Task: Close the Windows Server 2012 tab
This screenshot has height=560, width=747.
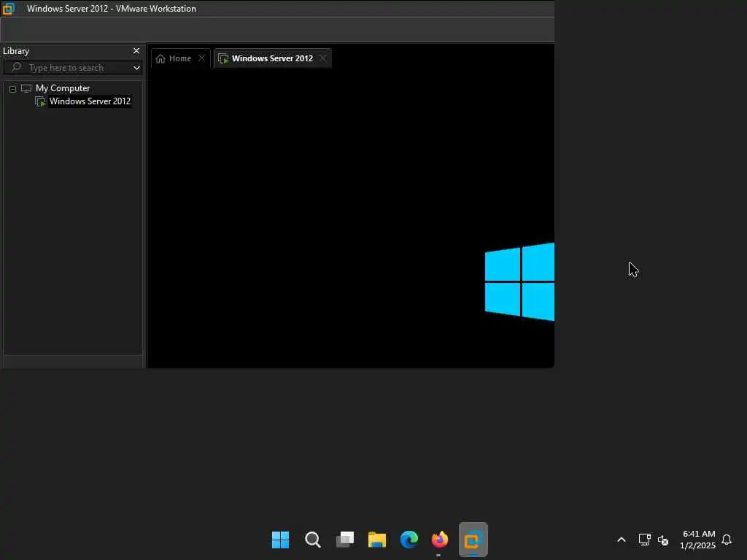Action: (x=323, y=58)
